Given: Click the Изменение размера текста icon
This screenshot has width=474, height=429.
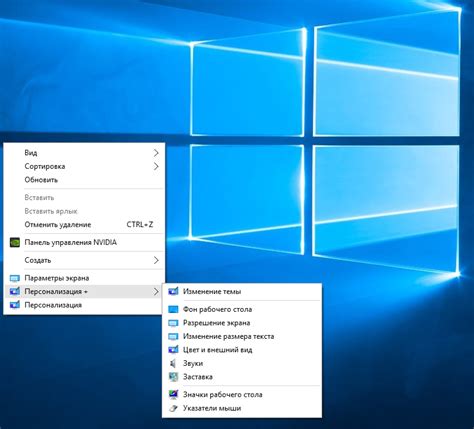Looking at the screenshot, I should pos(173,336).
